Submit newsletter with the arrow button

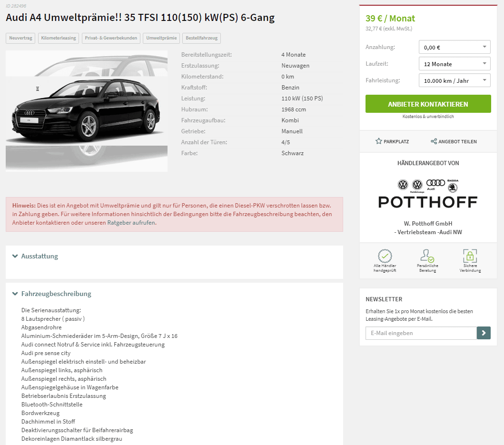pyautogui.click(x=484, y=333)
